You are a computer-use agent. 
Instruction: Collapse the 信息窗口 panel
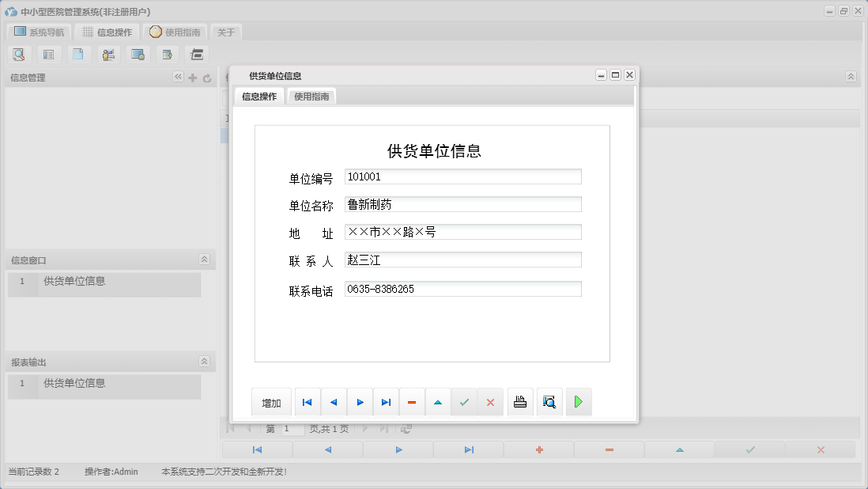tap(204, 259)
